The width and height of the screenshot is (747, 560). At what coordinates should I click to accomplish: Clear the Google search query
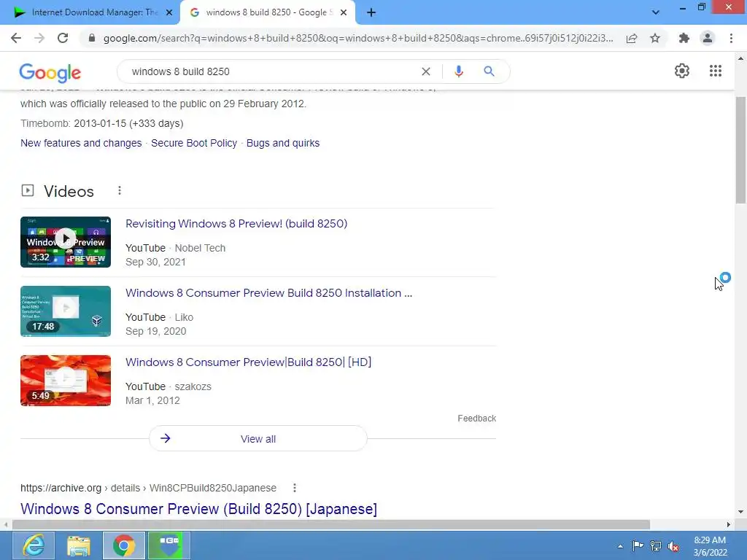(x=426, y=71)
